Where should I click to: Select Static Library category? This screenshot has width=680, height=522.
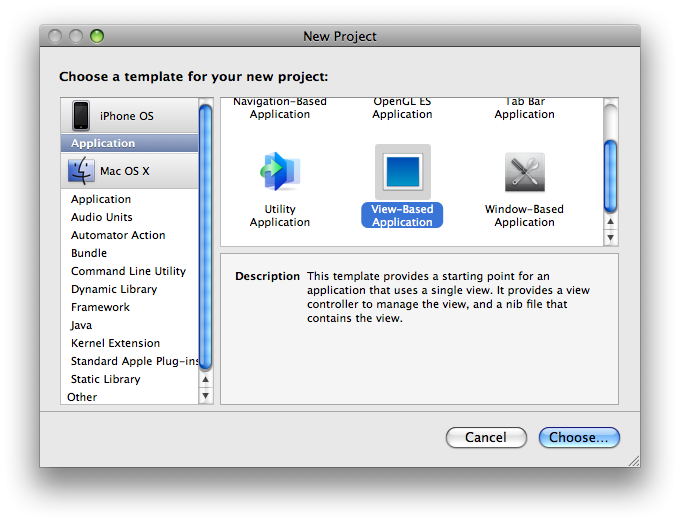coord(130,379)
